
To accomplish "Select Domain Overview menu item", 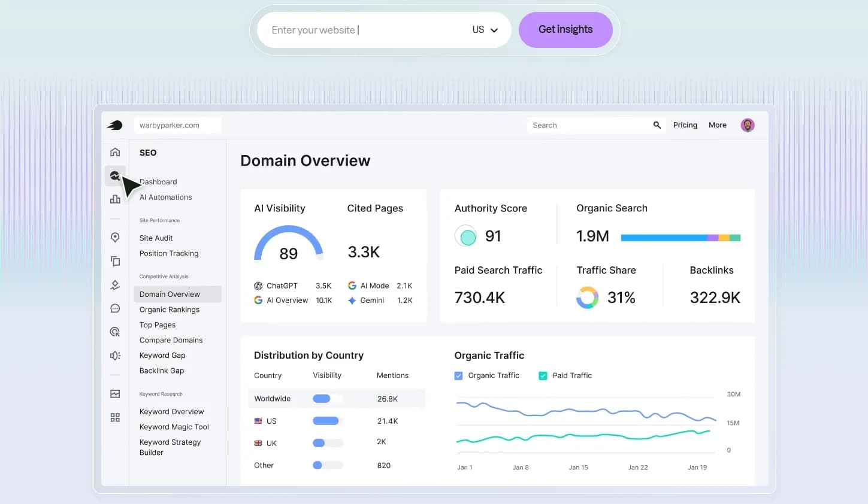I will pos(177,294).
